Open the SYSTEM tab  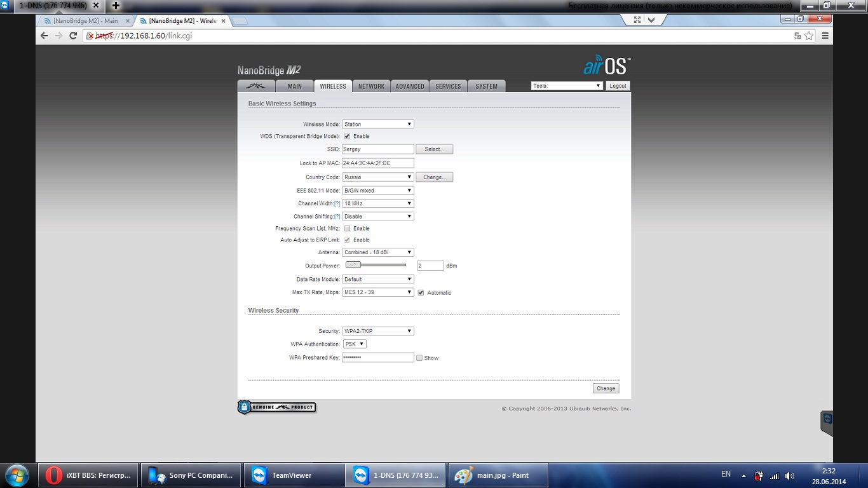point(487,86)
